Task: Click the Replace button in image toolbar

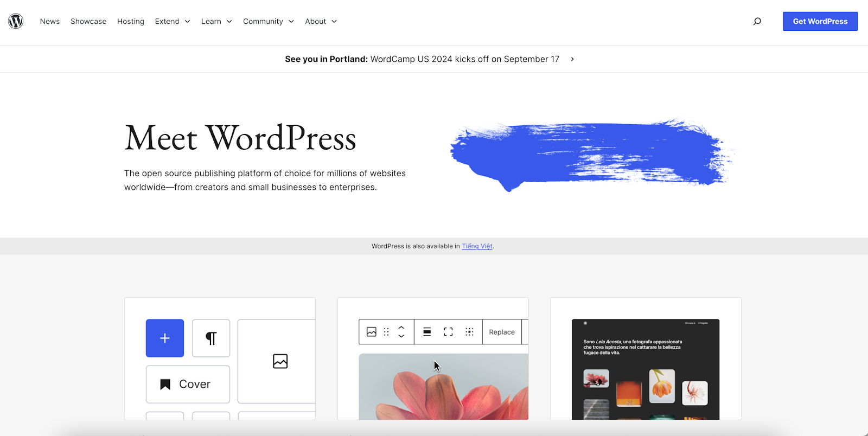Action: point(502,332)
